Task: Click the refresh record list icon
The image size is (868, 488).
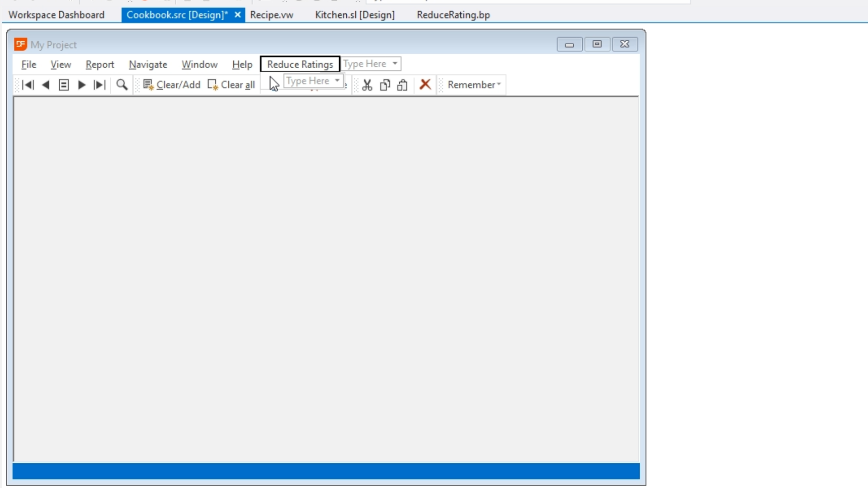Action: pyautogui.click(x=64, y=85)
